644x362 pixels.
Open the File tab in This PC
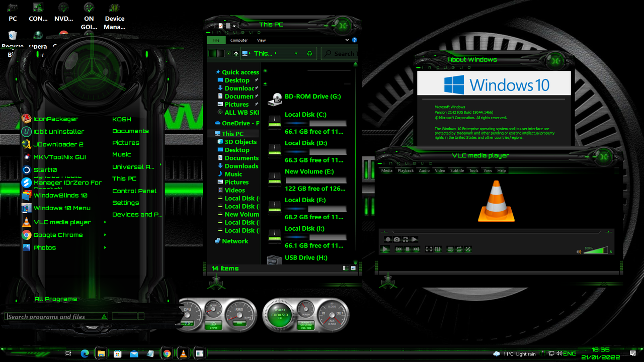point(216,40)
